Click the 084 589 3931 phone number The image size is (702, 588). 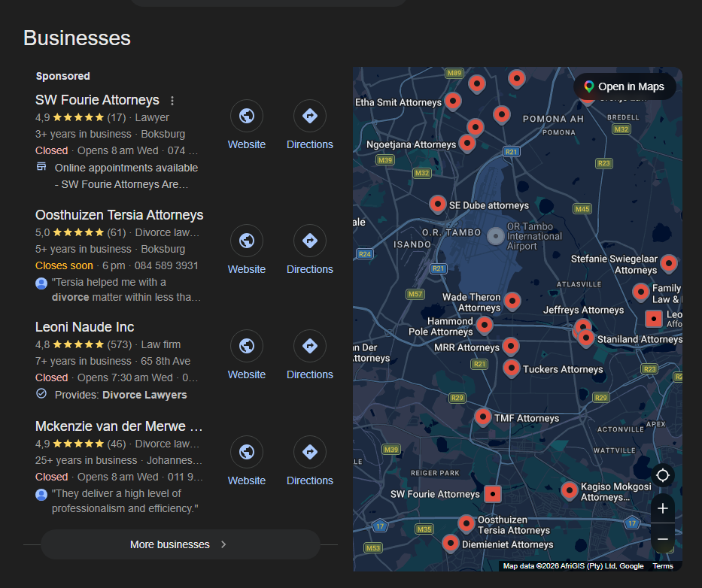(x=166, y=265)
